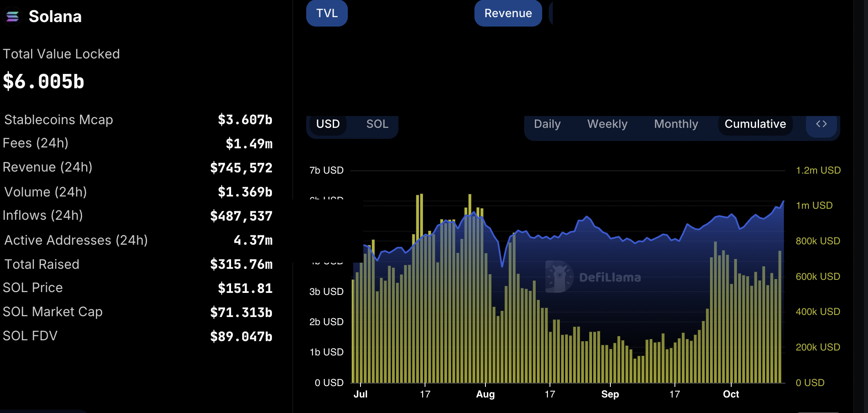
Task: Click the Total Value Locked $6.005b figure
Action: 43,81
